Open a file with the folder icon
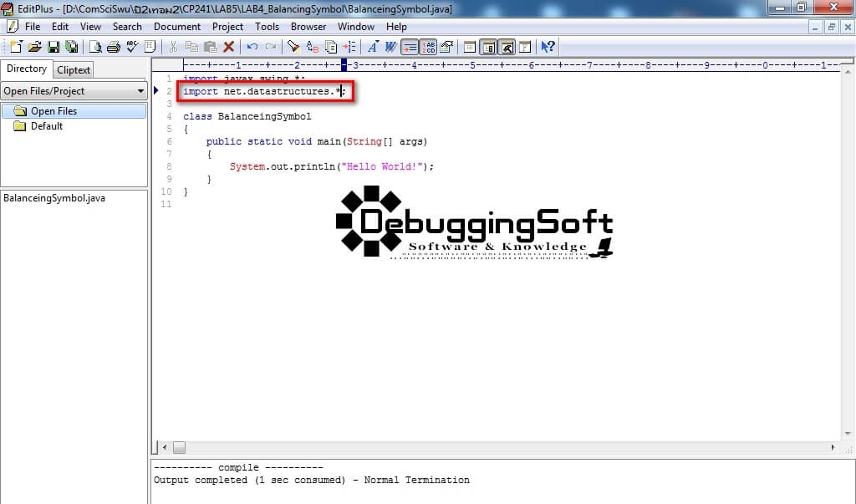 [35, 47]
